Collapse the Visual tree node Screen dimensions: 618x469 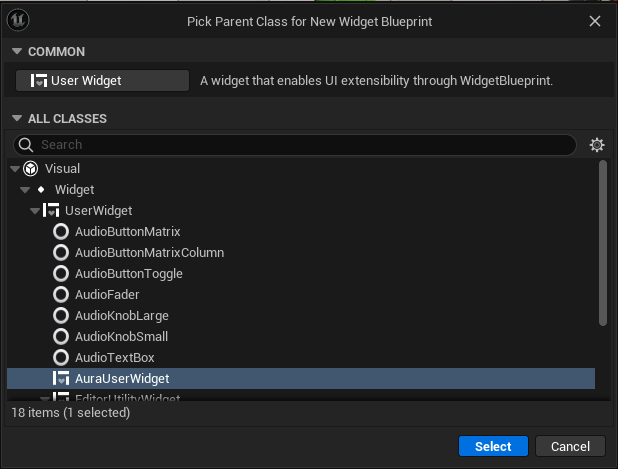point(14,169)
